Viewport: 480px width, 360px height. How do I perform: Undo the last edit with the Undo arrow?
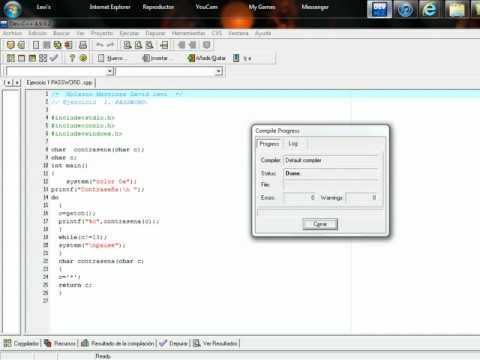[99, 45]
